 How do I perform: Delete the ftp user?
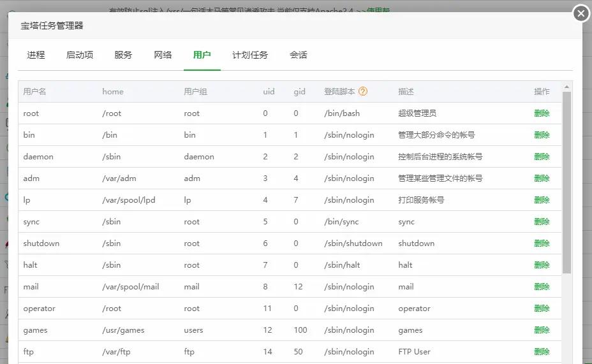(542, 352)
